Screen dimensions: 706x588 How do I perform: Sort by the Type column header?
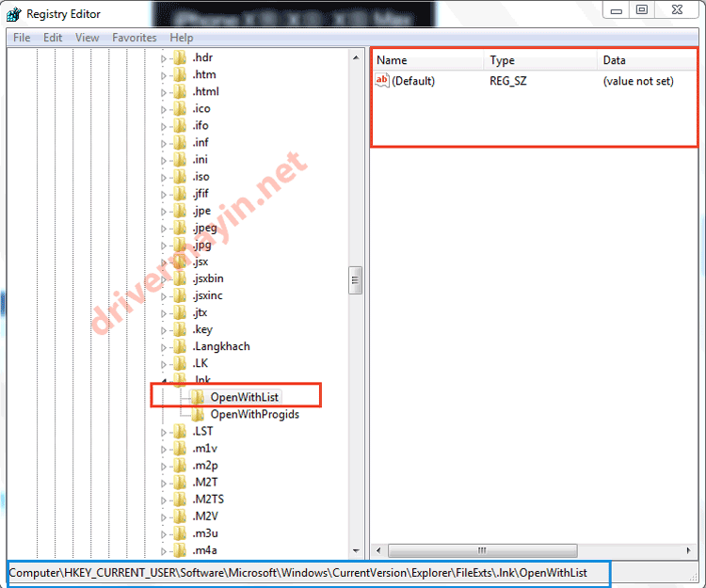540,60
